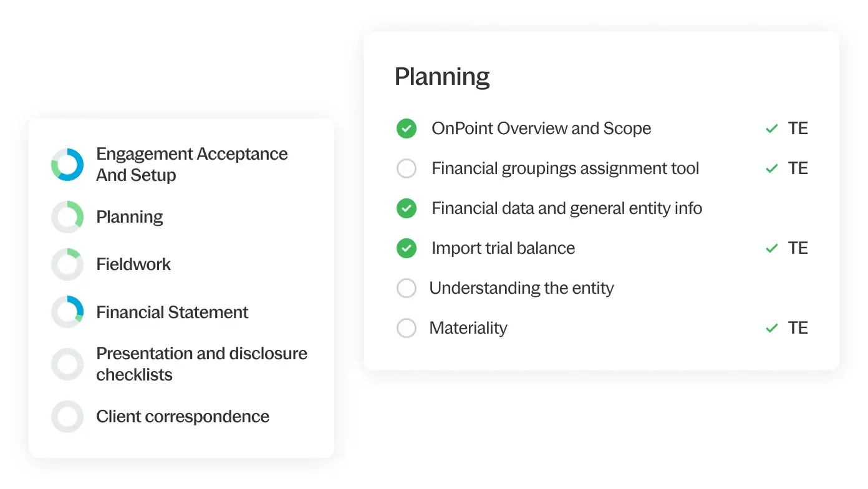The width and height of the screenshot is (868, 489).
Task: Click the Fieldwork progress ring icon
Action: click(x=67, y=264)
